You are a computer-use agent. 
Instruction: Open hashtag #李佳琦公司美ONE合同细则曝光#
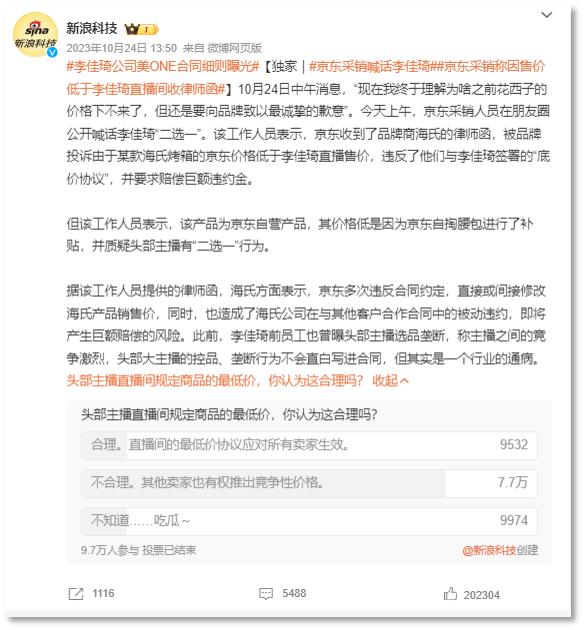163,66
